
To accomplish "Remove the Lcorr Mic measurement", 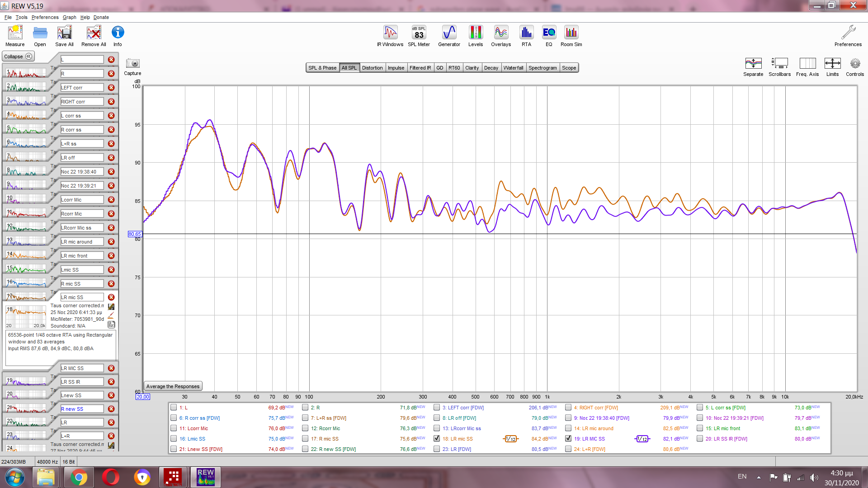I will tap(111, 200).
